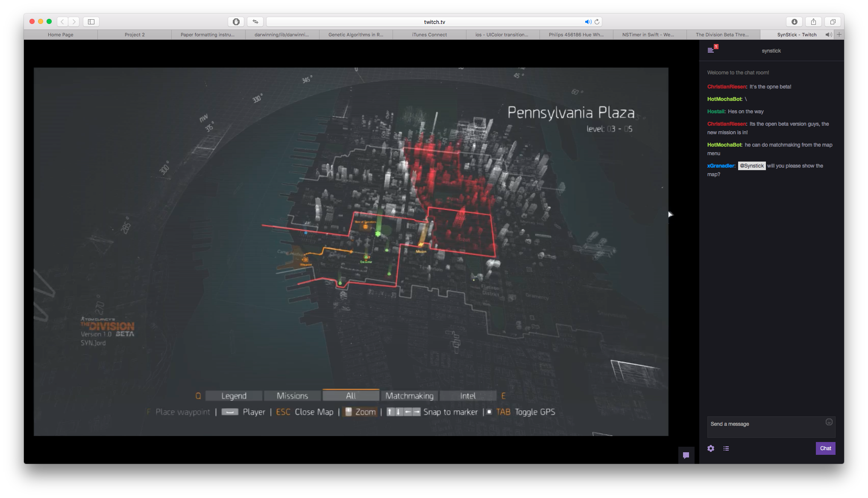
Task: Mute the SynStick tab's speaker icon
Action: (828, 35)
